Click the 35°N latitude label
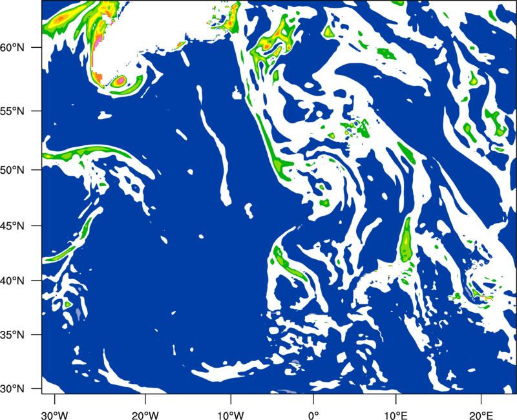The height and width of the screenshot is (420, 517). (12, 335)
